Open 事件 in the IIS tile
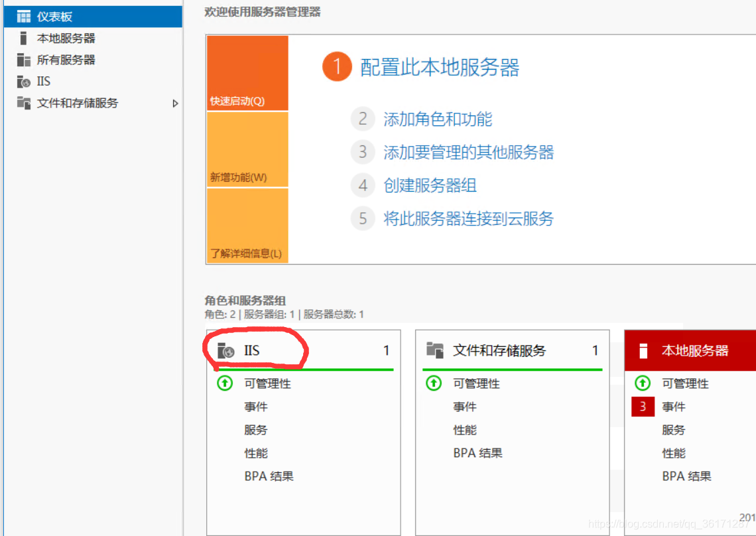The height and width of the screenshot is (536, 756). (x=256, y=407)
